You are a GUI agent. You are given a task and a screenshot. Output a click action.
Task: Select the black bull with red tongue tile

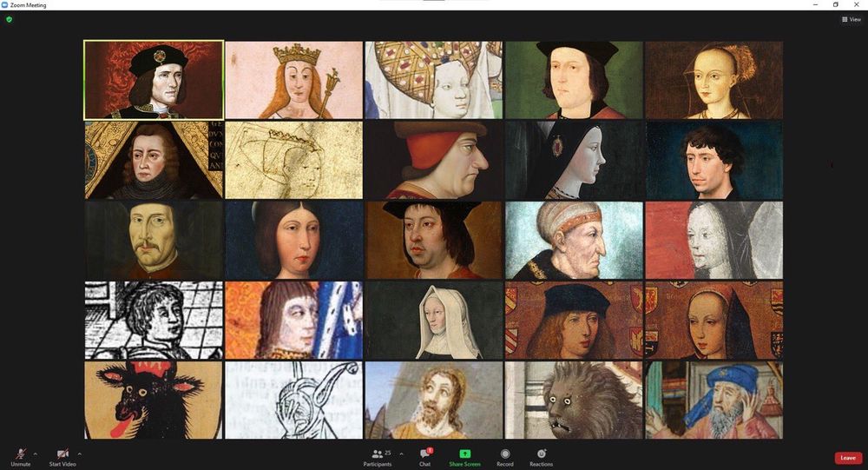[x=154, y=400]
